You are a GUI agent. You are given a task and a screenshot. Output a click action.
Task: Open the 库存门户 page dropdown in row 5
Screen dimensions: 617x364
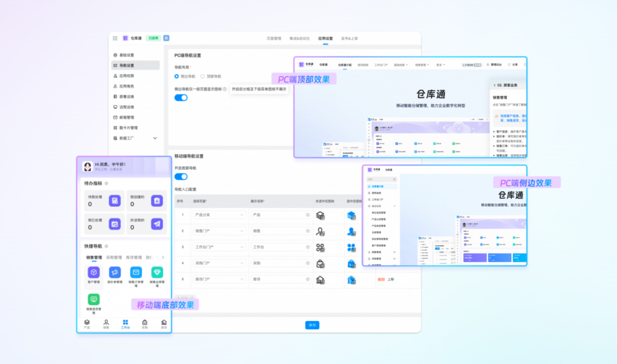[x=219, y=279]
